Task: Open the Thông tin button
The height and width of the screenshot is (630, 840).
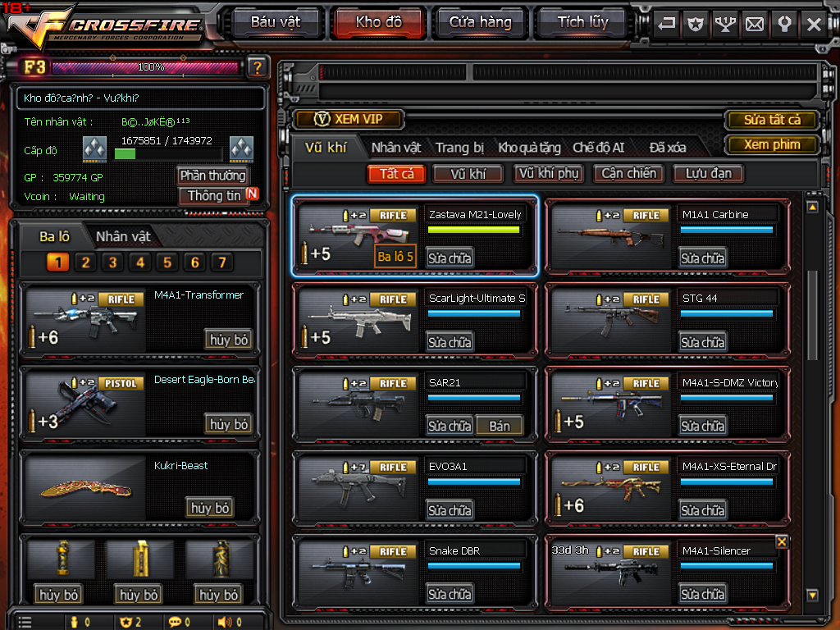Action: [212, 195]
